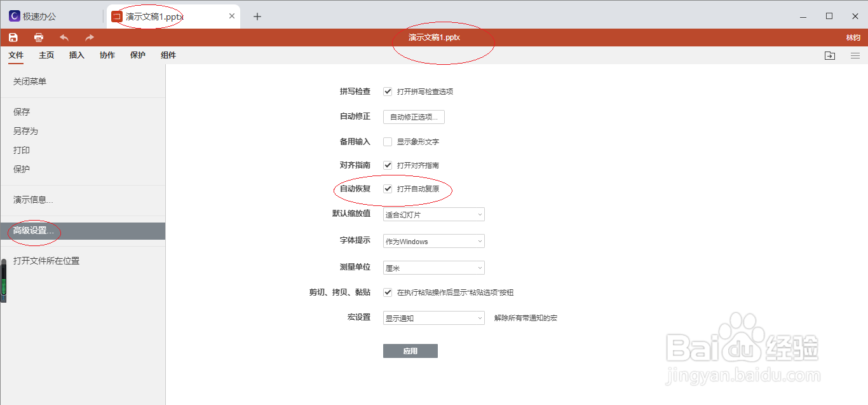Open the file export icon near top right
This screenshot has height=405, width=868.
pyautogui.click(x=830, y=55)
